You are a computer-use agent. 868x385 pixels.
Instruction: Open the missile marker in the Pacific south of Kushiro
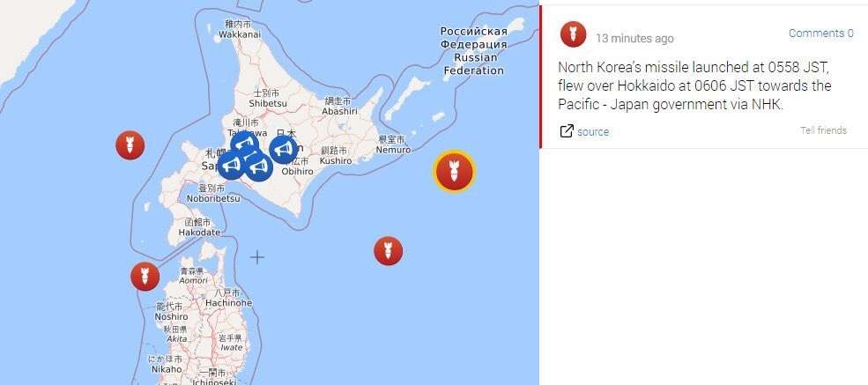click(x=388, y=251)
